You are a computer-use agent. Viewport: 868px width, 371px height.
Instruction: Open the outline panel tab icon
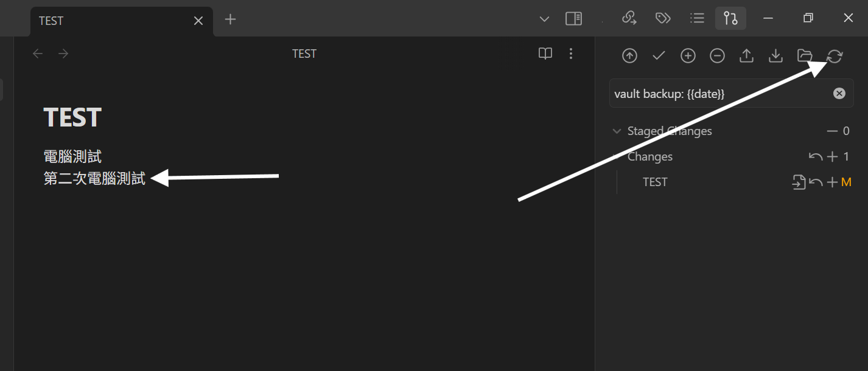pos(697,18)
